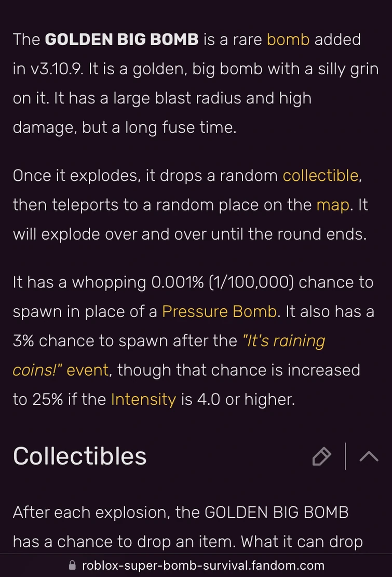Click the edit pencil icon for Collectibles

coord(322,456)
